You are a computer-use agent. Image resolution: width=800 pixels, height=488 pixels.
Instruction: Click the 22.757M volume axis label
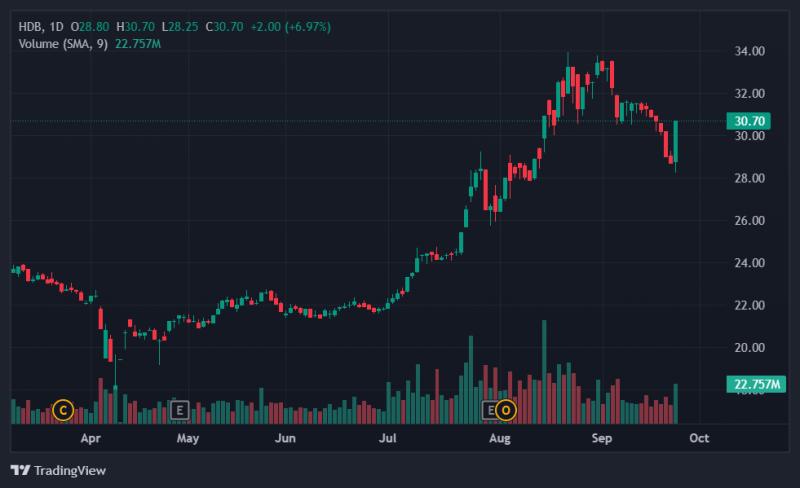click(756, 384)
